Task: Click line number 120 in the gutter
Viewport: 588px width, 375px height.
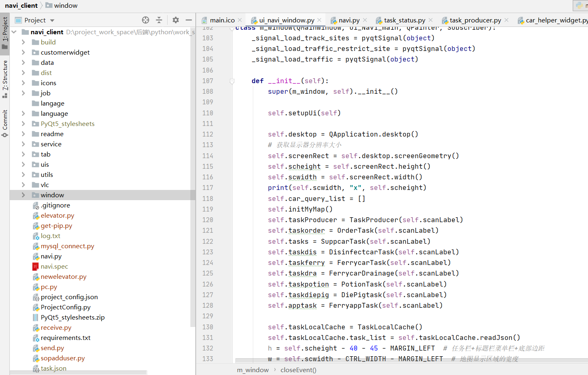Action: point(208,220)
